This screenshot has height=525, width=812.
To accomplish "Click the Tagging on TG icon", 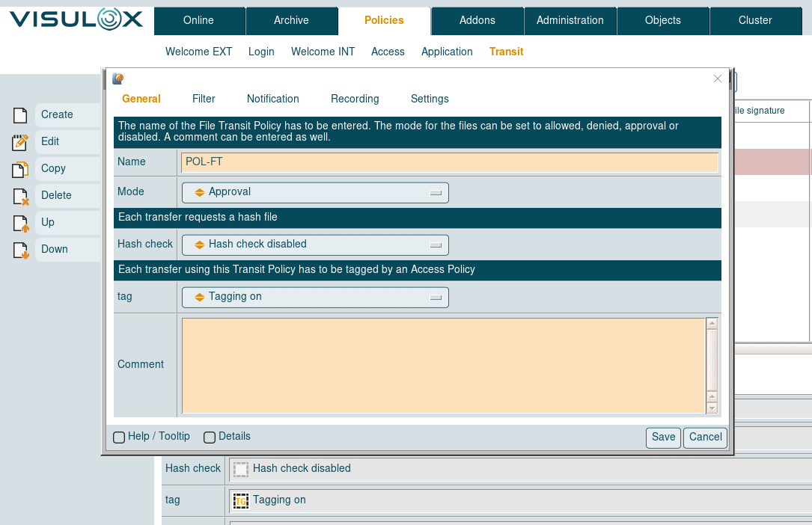I will pos(240,500).
